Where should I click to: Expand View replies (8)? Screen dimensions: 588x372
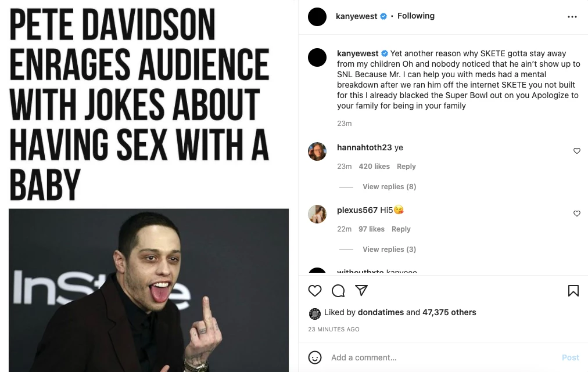[389, 186]
